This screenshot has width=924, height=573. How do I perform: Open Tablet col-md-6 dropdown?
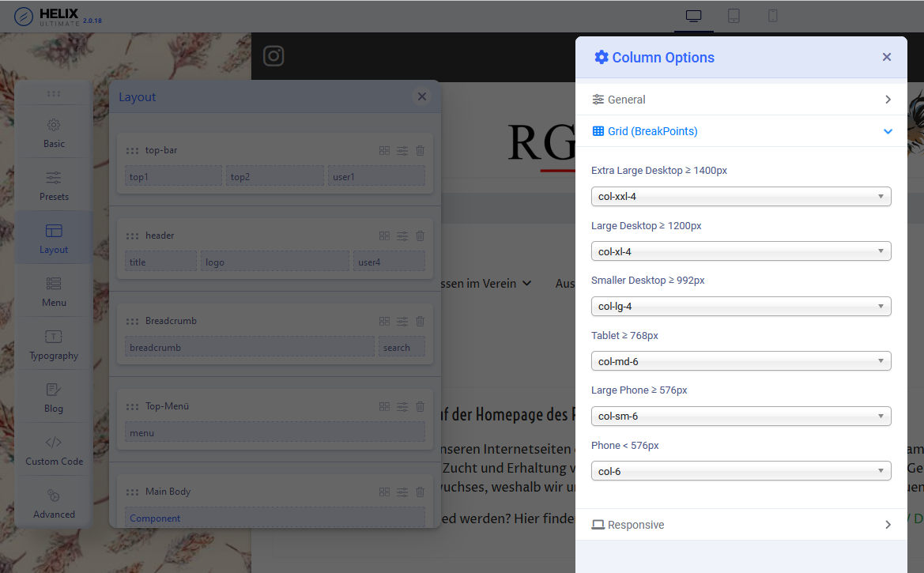coord(741,361)
